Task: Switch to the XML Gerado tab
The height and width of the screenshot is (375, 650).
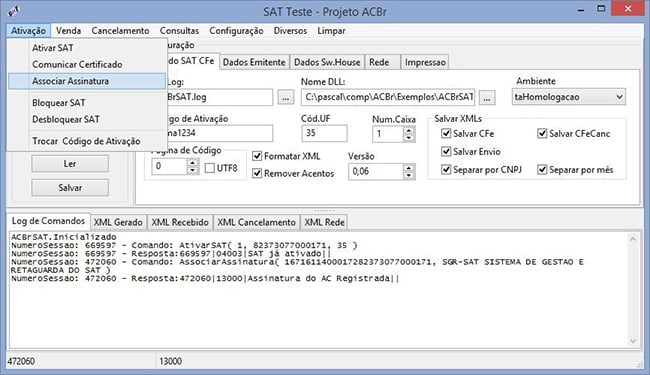Action: (x=118, y=222)
